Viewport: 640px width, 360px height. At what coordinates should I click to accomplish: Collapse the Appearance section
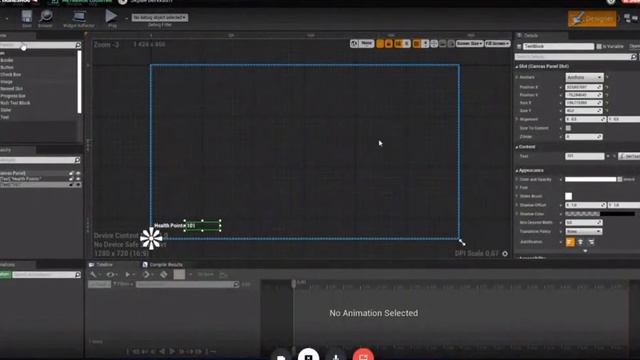pos(517,170)
